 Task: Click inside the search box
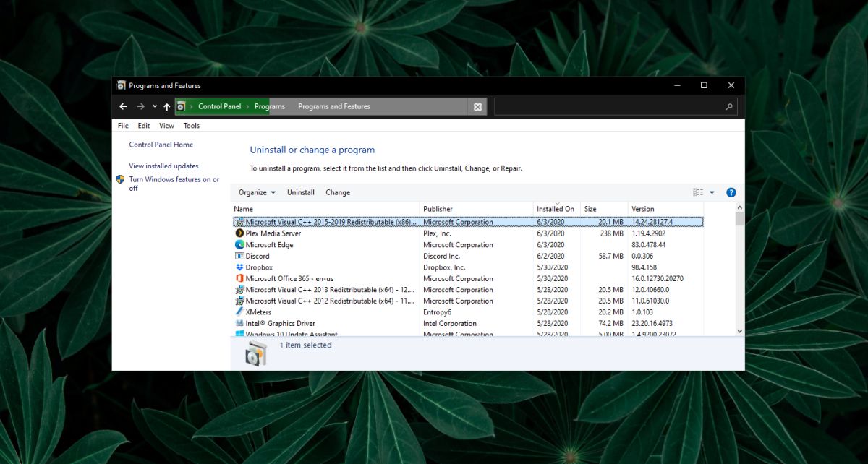(615, 106)
